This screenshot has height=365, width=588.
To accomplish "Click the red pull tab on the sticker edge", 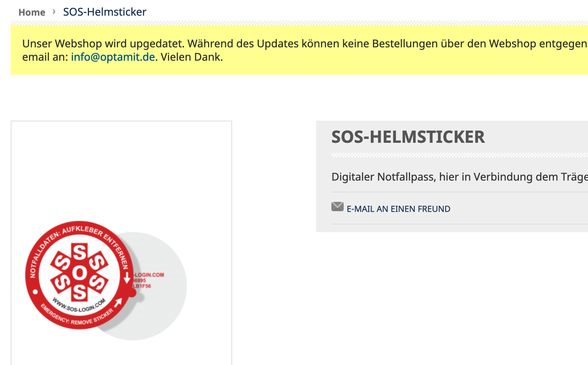I will [131, 293].
